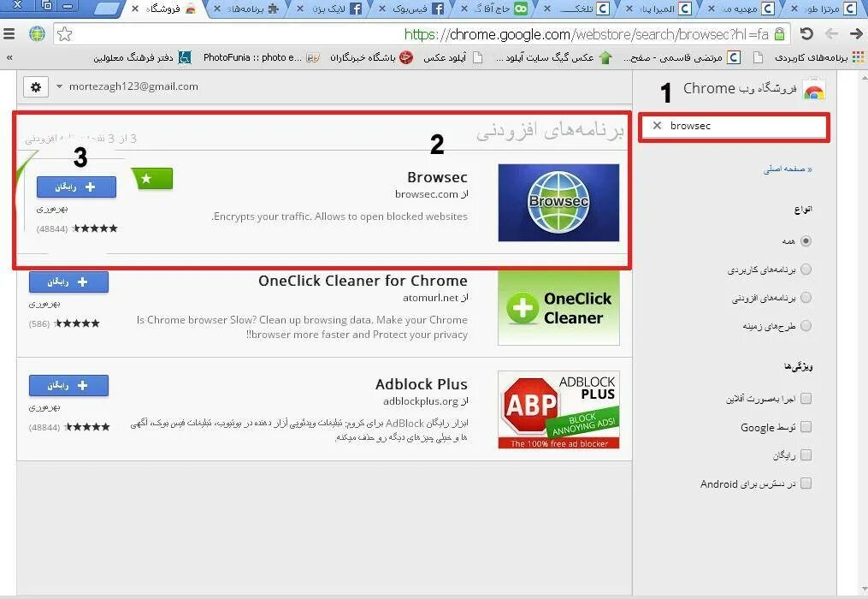The height and width of the screenshot is (599, 868).
Task: Open the settings gear button
Action: pyautogui.click(x=36, y=87)
